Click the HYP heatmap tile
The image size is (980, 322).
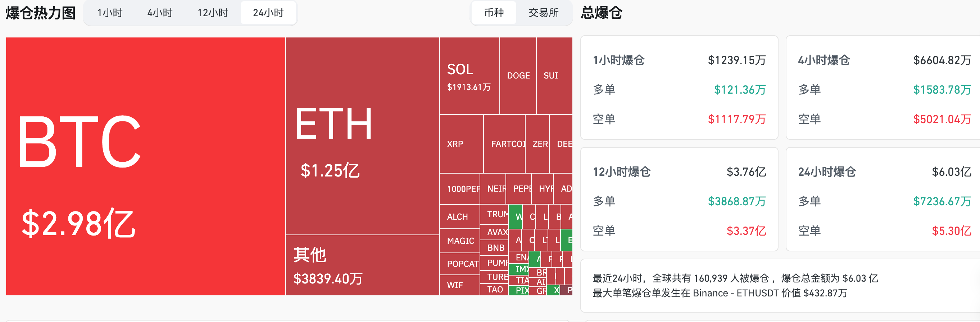coord(543,189)
